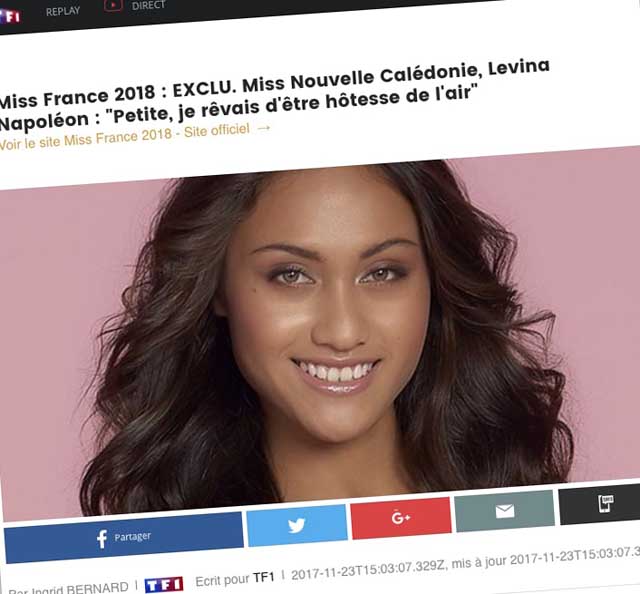
Task: Click the Ecrit pour TF1 text
Action: (x=235, y=579)
